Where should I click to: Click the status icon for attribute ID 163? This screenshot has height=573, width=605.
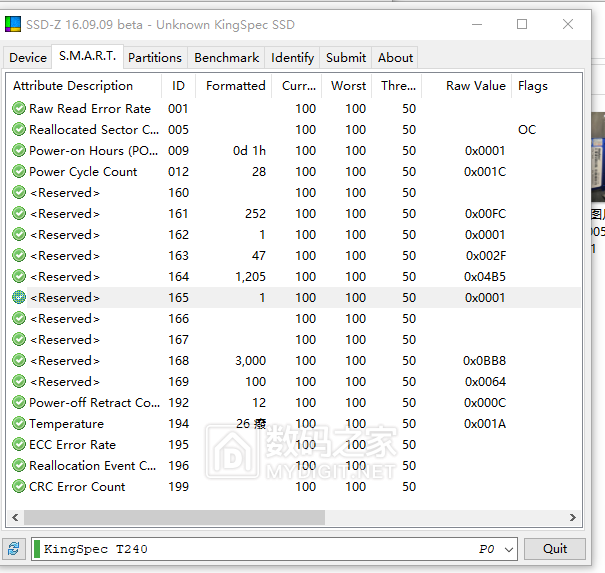click(19, 255)
